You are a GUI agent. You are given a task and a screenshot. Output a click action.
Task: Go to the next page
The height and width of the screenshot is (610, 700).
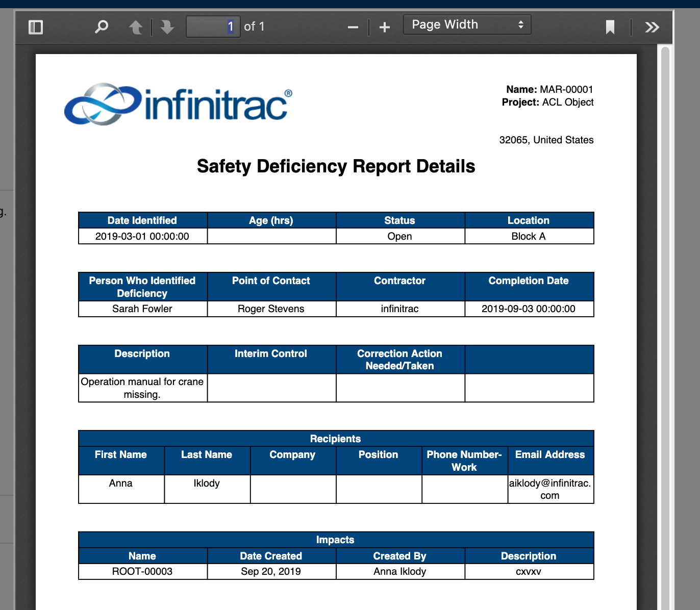click(167, 27)
